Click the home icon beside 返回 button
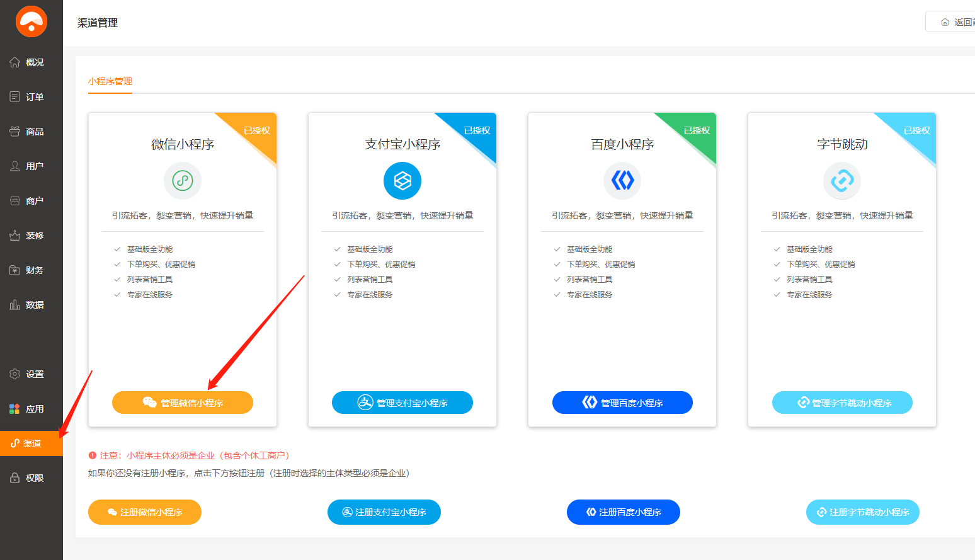Image resolution: width=975 pixels, height=560 pixels. click(945, 22)
